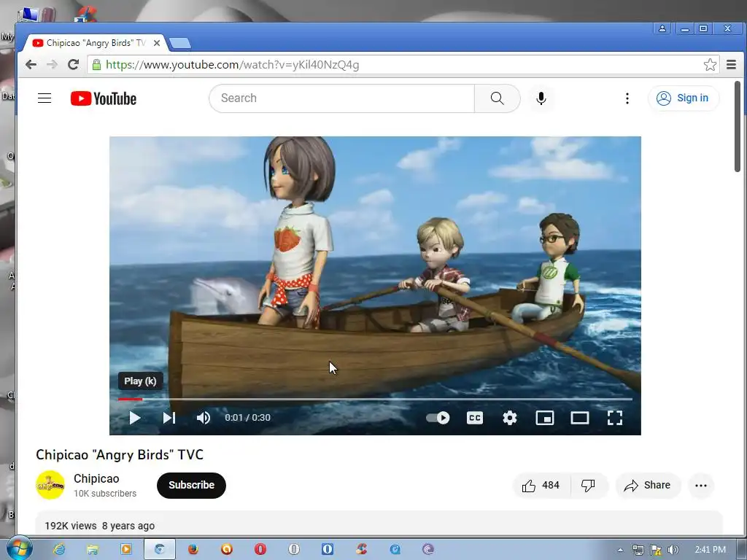Share the video
The height and width of the screenshot is (560, 747).
click(x=648, y=485)
